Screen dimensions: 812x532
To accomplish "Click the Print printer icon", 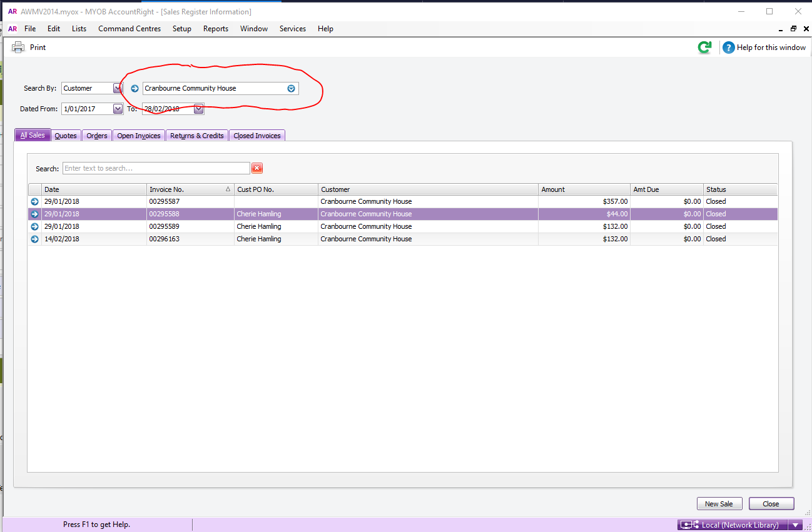I will [x=18, y=47].
